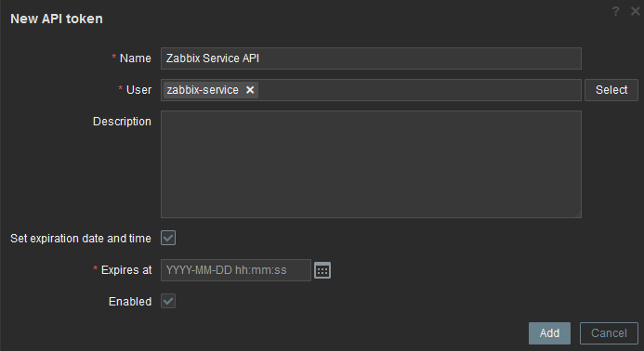Click the Description textarea resize handle
Image resolution: width=644 pixels, height=351 pixels.
[577, 214]
